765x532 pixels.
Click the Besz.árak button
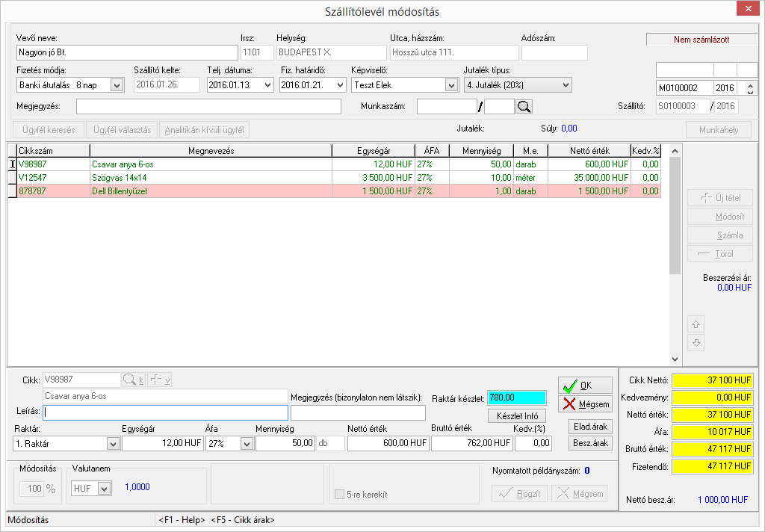coord(590,443)
